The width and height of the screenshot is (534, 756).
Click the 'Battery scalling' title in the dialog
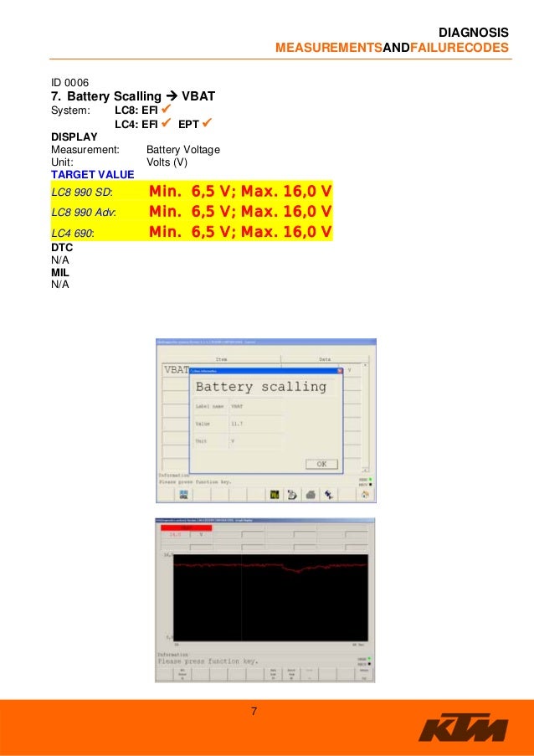[261, 387]
